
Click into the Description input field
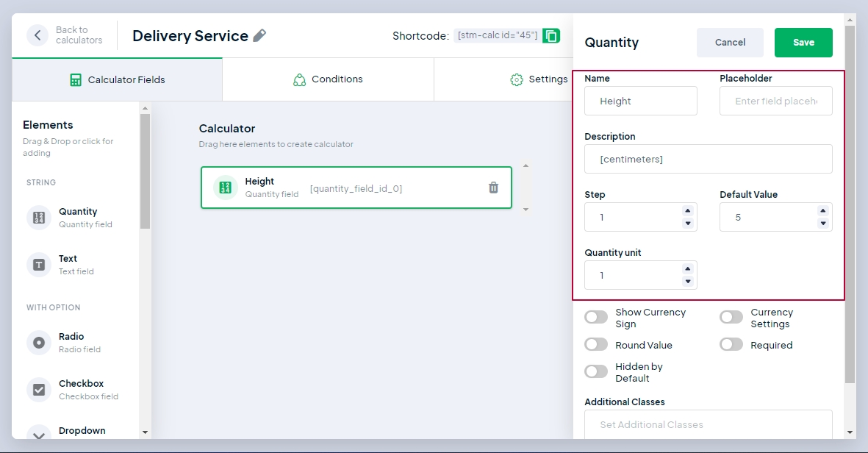coord(708,159)
